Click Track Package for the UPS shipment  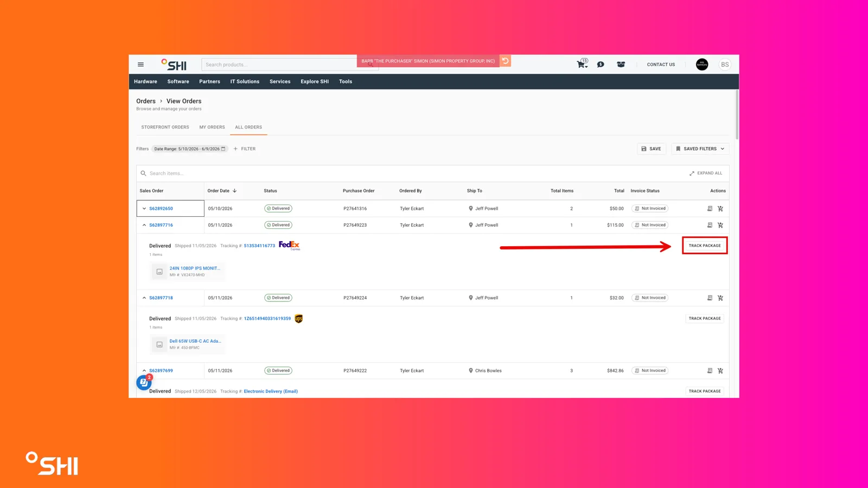[705, 318]
